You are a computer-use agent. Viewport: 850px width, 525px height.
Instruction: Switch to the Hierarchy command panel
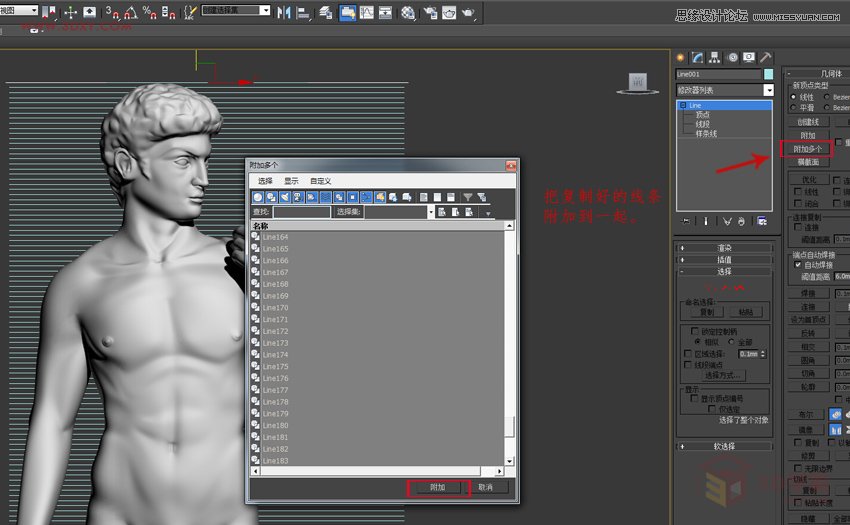point(714,57)
